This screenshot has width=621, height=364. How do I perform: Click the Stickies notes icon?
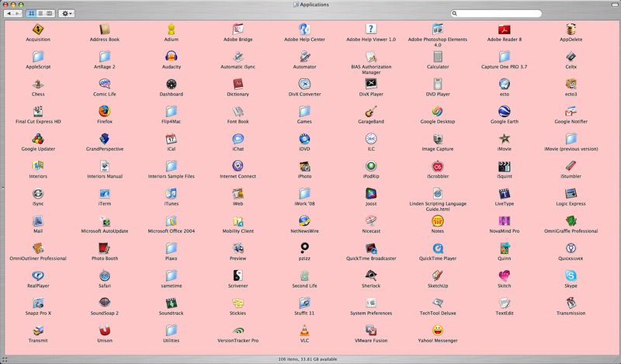click(238, 303)
